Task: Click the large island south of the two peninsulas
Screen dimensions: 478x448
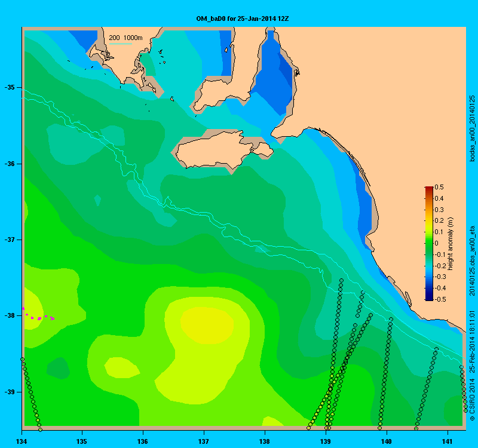Action: coord(226,151)
